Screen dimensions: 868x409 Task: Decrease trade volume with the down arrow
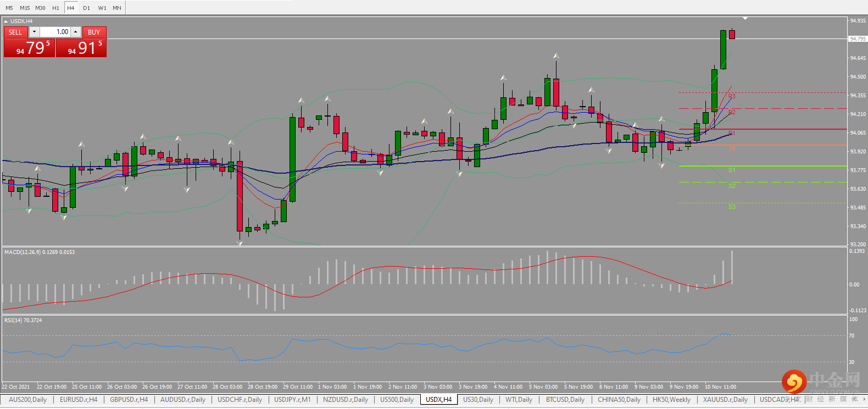coord(34,32)
